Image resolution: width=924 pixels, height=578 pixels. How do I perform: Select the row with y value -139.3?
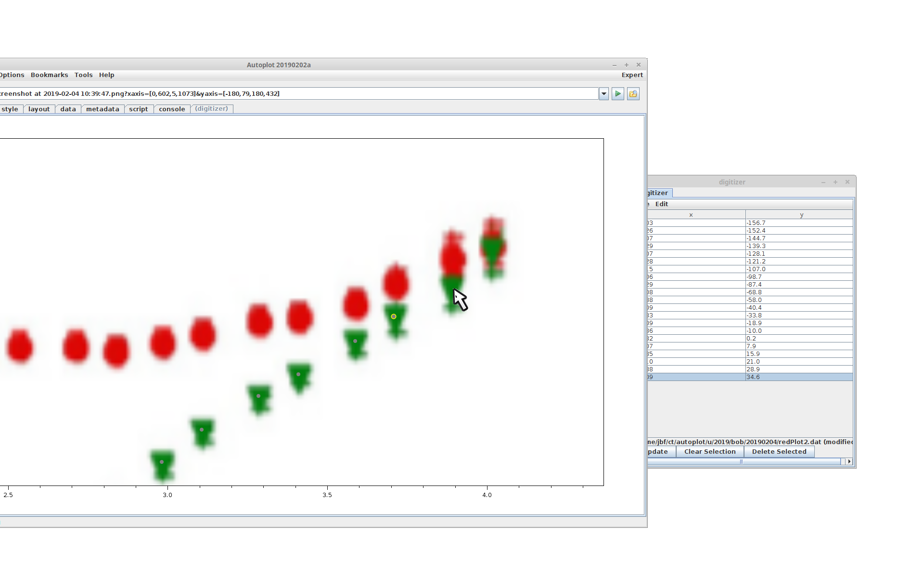750,246
